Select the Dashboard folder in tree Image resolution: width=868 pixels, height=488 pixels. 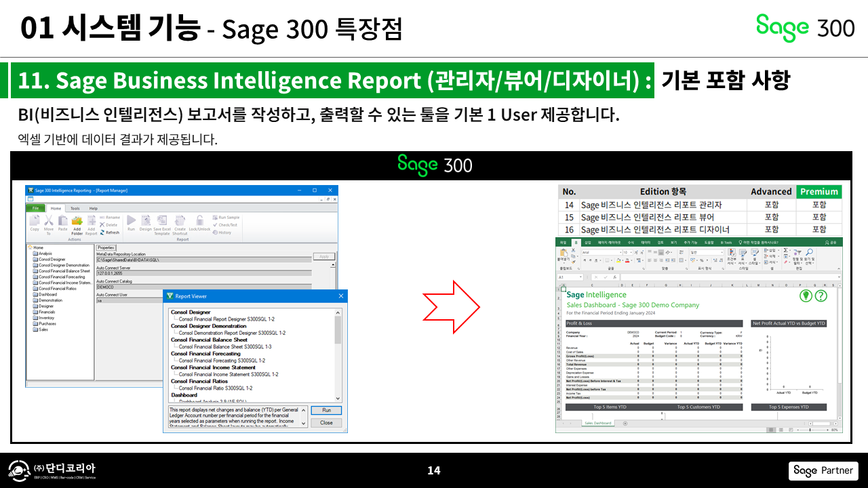[x=45, y=295]
